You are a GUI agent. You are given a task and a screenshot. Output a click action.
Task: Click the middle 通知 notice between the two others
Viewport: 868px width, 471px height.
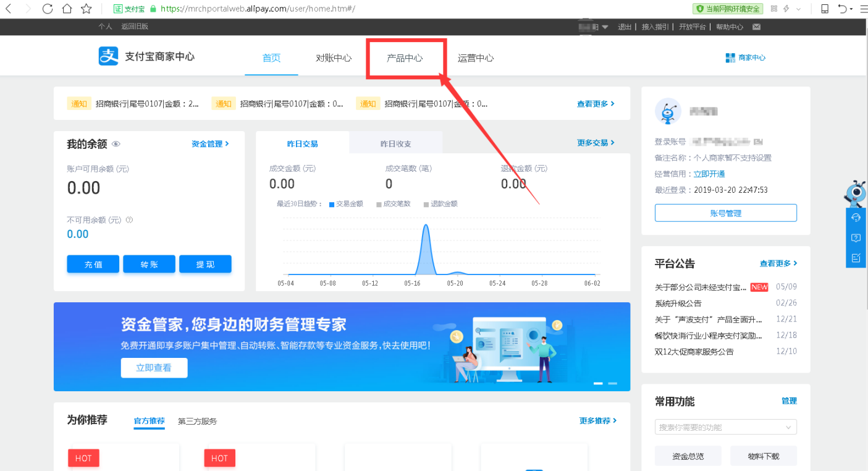pyautogui.click(x=278, y=104)
